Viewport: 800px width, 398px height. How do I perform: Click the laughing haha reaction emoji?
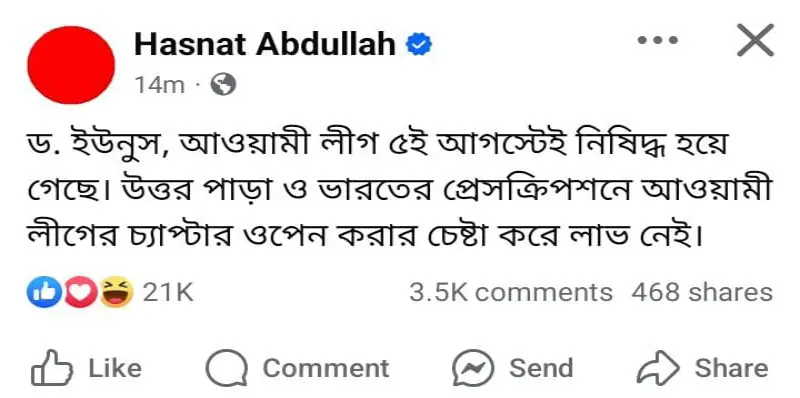[116, 292]
